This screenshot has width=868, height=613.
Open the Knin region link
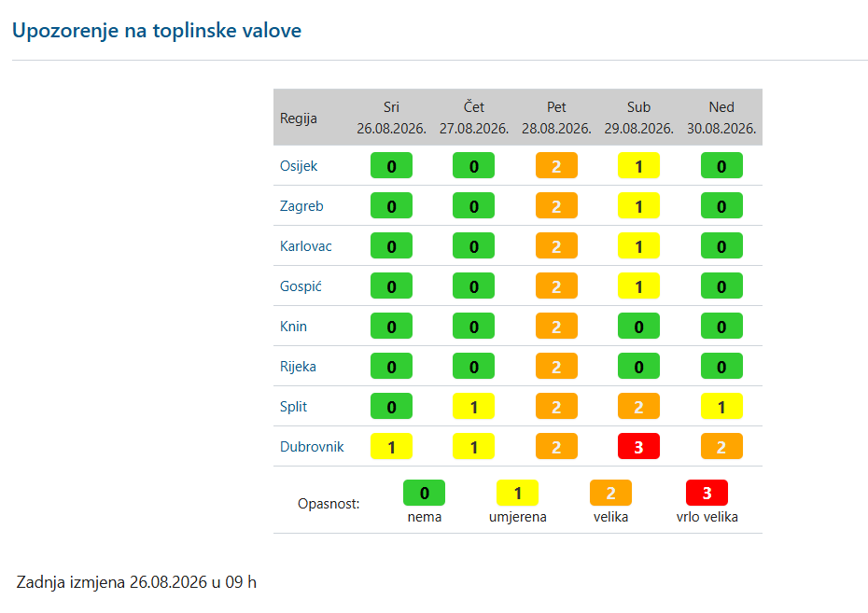click(x=293, y=327)
